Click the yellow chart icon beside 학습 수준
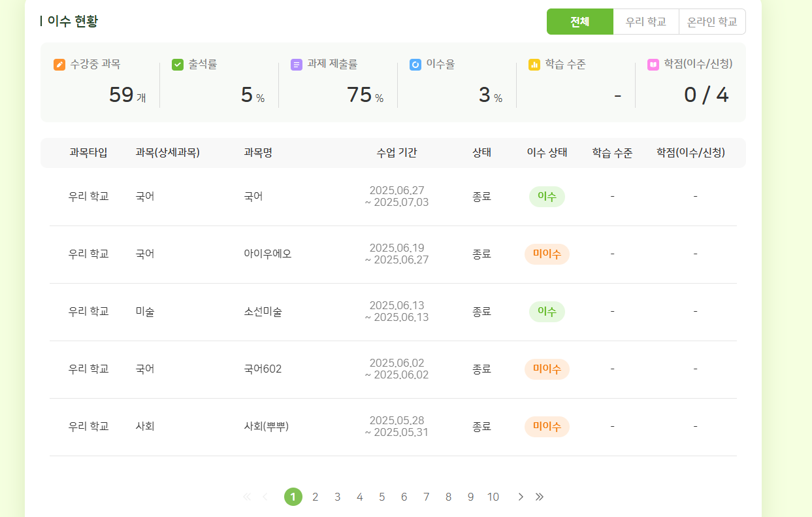 pos(534,65)
